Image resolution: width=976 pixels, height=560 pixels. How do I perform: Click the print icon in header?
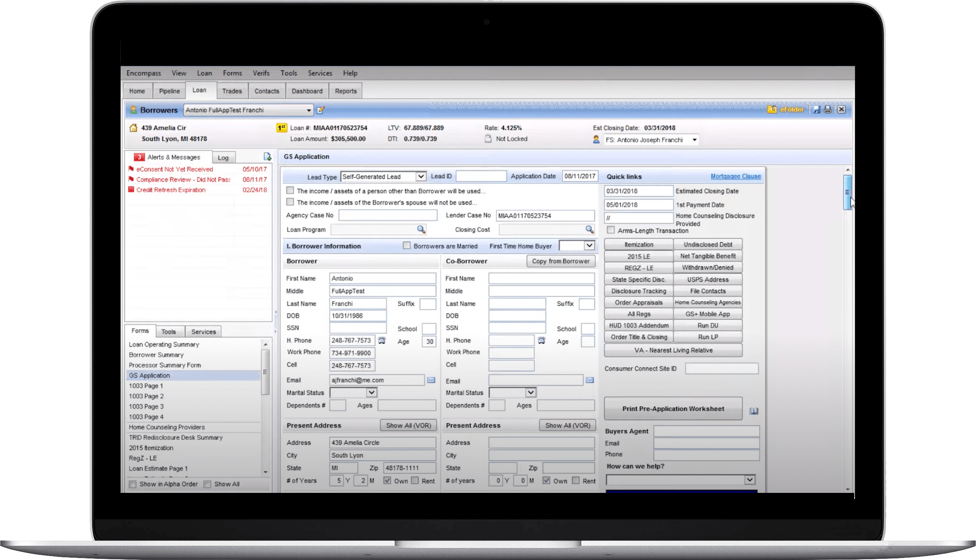coord(828,110)
